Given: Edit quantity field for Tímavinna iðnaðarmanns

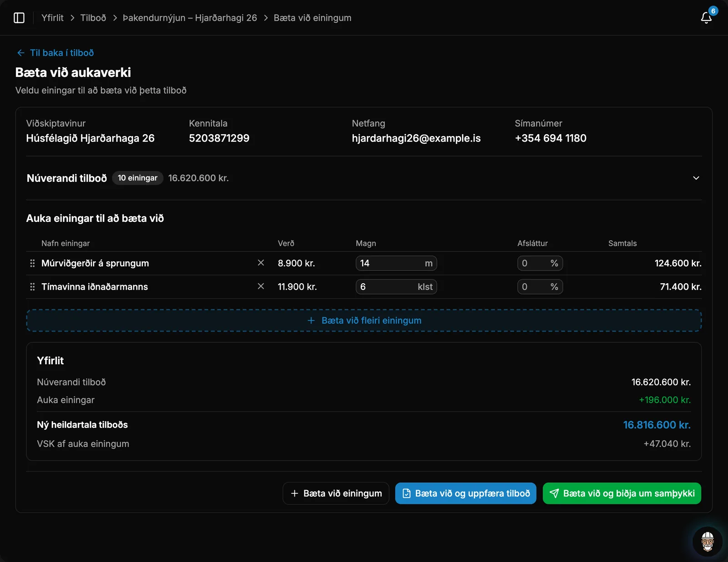Looking at the screenshot, I should tap(396, 287).
